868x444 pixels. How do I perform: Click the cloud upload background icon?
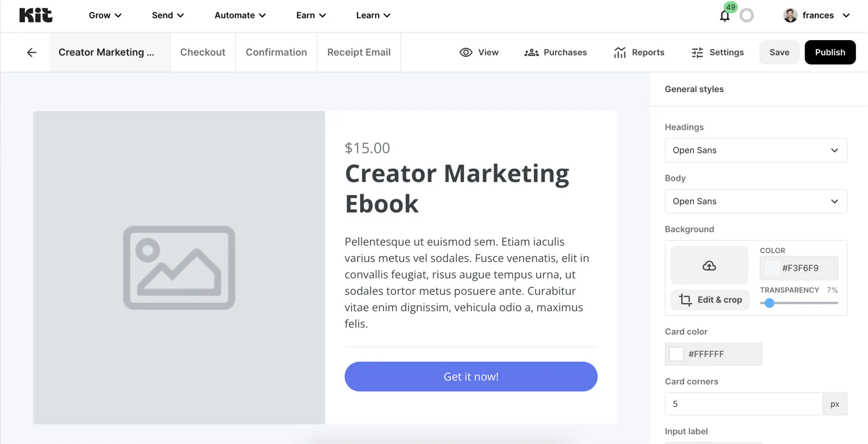pos(709,266)
